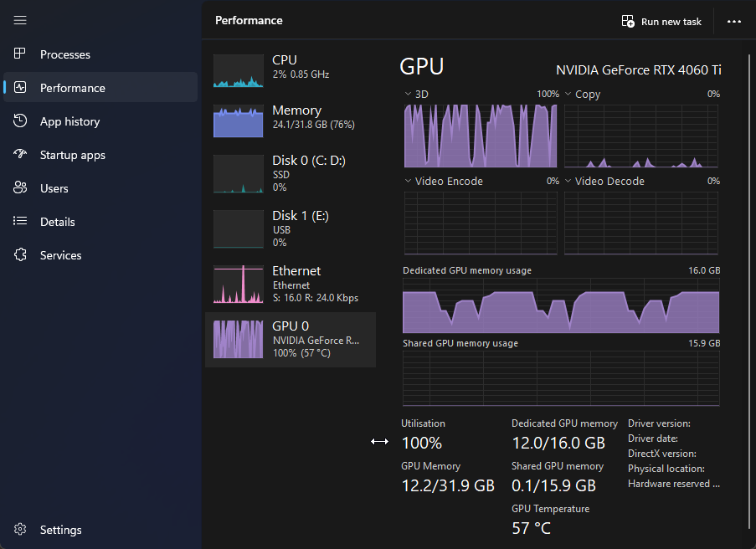Expand the 3D graph dropdown chevron
The width and height of the screenshot is (756, 549).
pyautogui.click(x=408, y=95)
